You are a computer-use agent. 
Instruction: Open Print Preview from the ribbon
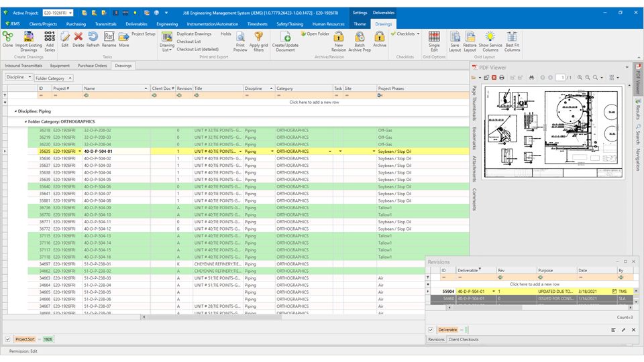point(240,38)
